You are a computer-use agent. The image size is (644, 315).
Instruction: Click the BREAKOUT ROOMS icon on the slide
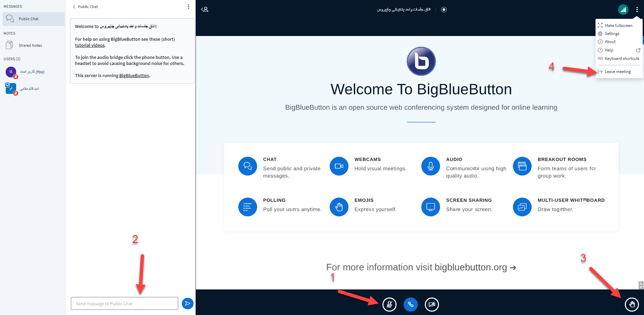click(x=522, y=166)
